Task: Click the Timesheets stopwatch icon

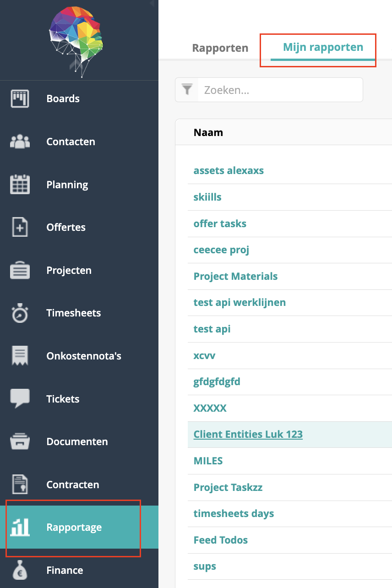Action: pos(20,313)
